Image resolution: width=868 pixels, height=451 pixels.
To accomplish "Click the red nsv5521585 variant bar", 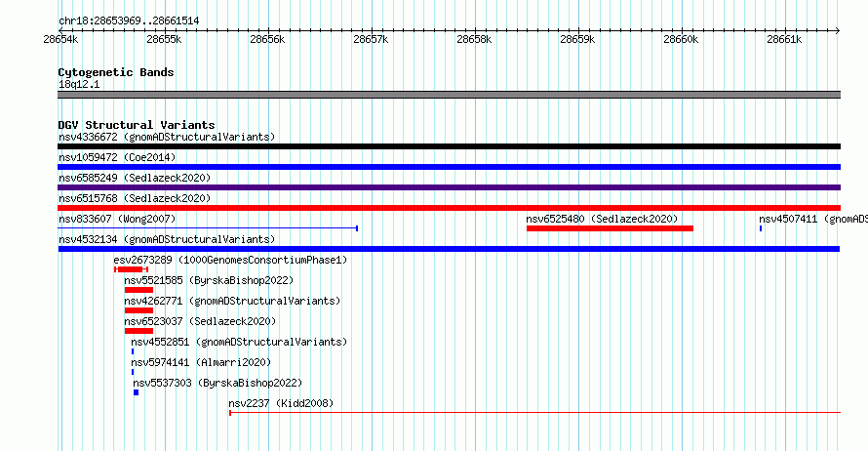I will (138, 290).
